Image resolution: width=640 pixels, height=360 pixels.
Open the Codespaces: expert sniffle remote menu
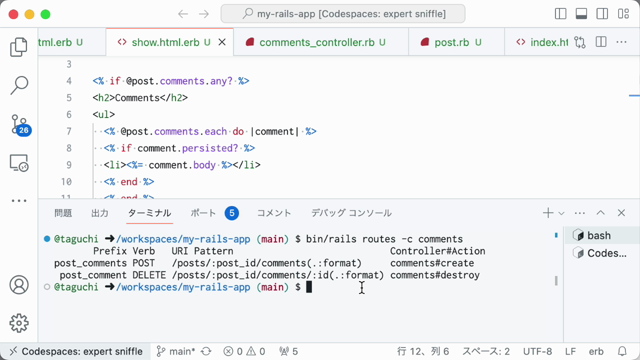(76, 351)
